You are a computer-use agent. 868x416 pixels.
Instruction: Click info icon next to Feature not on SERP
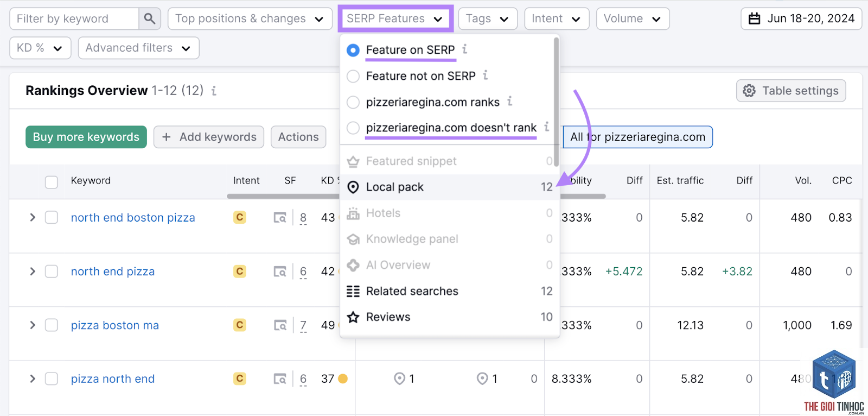(x=486, y=75)
